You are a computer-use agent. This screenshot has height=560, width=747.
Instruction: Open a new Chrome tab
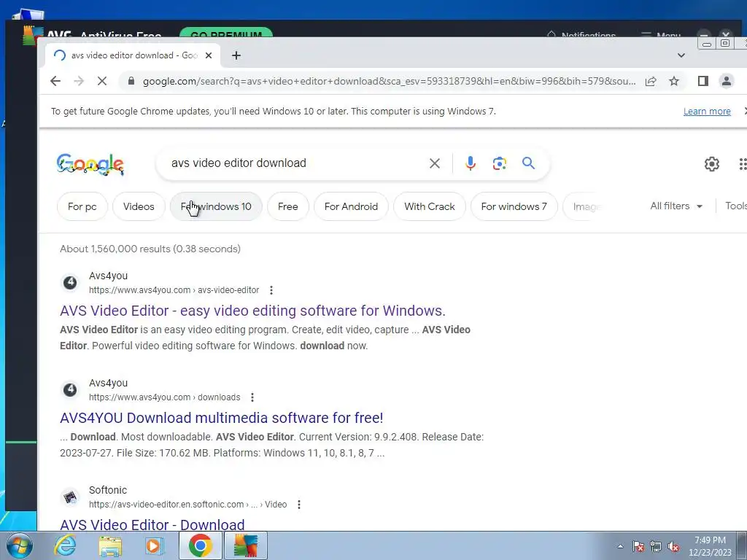coord(236,55)
